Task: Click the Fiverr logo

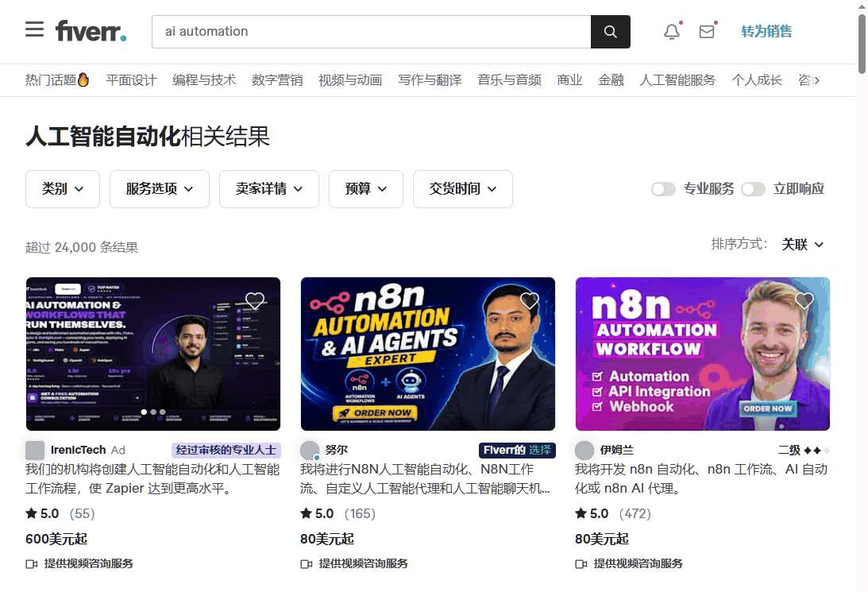Action: tap(91, 31)
